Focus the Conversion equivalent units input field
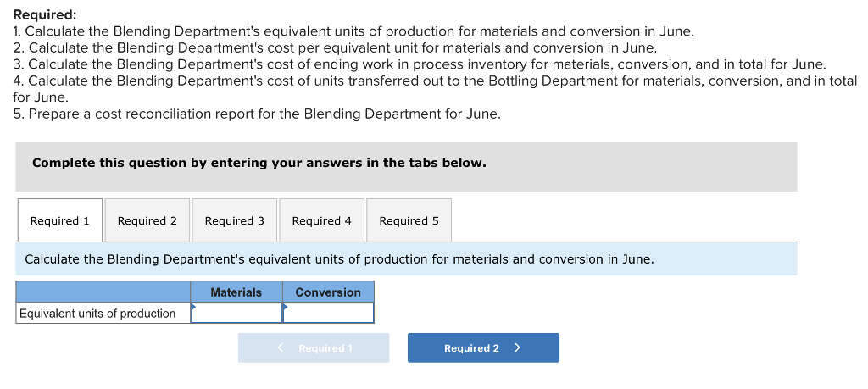 coord(329,314)
